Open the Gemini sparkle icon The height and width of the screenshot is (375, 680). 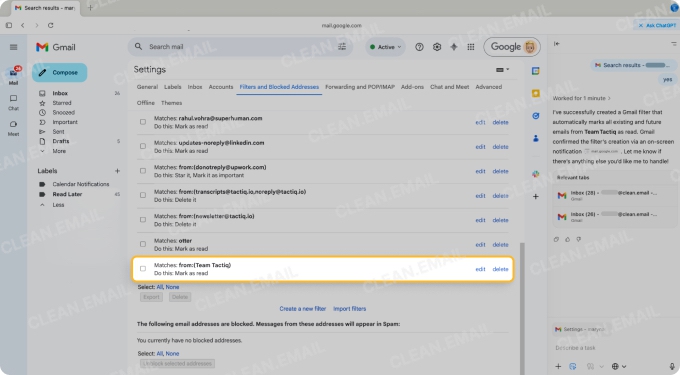pyautogui.click(x=454, y=47)
